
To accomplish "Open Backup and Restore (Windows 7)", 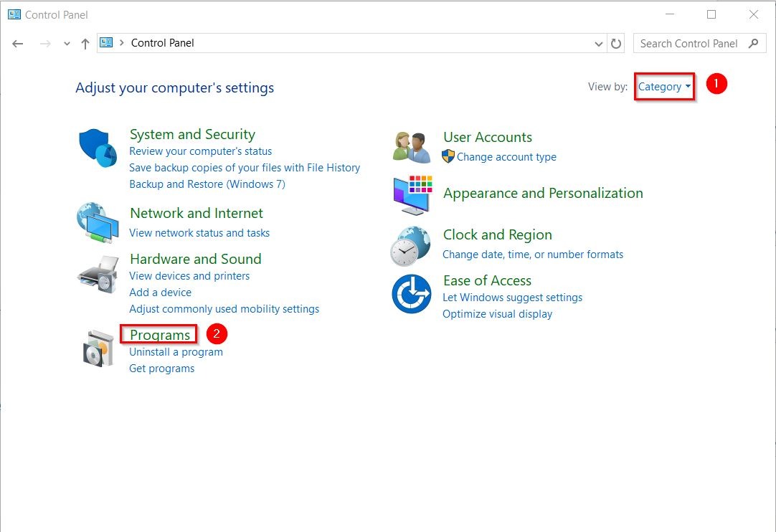I will pos(207,184).
